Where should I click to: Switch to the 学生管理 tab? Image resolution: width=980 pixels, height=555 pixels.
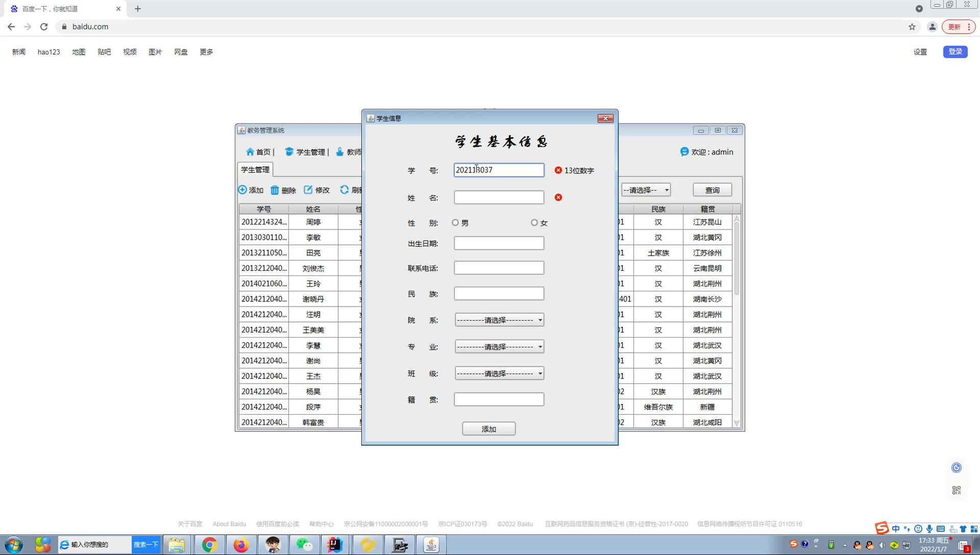coord(255,169)
